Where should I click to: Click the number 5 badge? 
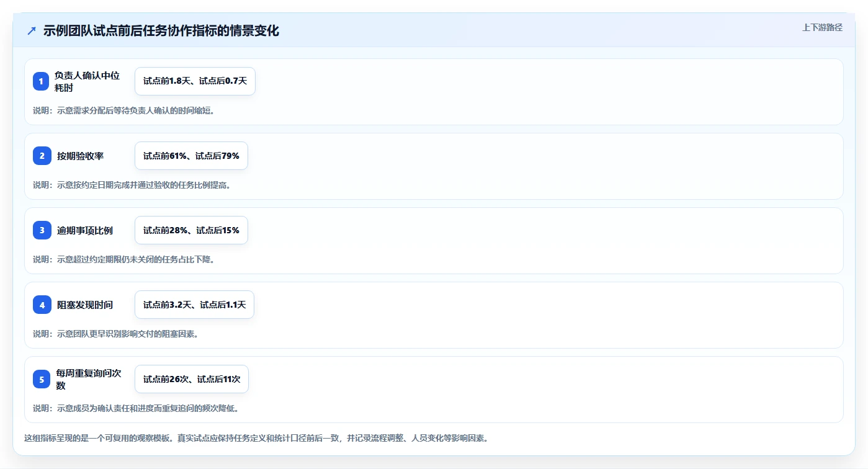click(x=42, y=379)
